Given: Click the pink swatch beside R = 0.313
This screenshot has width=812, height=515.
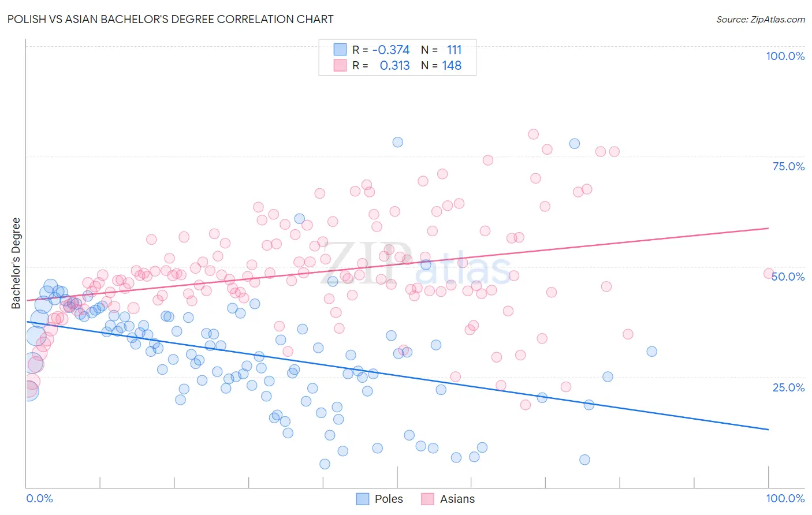Looking at the screenshot, I should coord(340,65).
